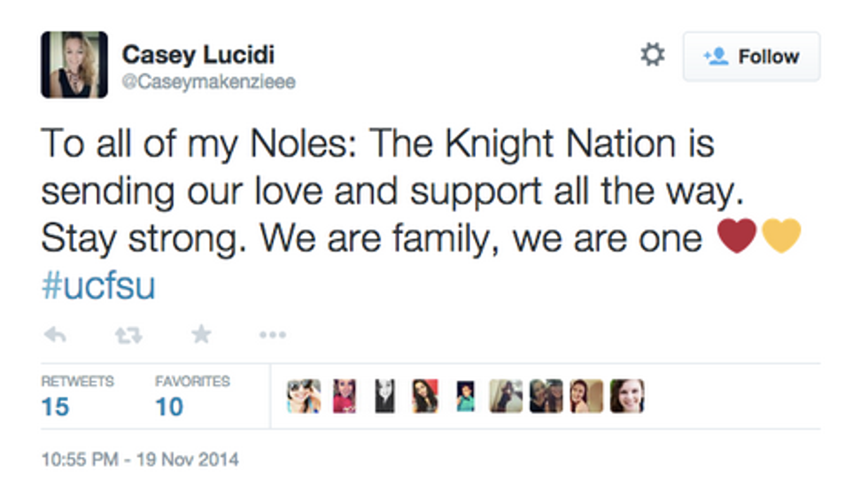Image resolution: width=868 pixels, height=504 pixels.
Task: Open Casey Lucidi's profile picture
Action: (x=74, y=65)
